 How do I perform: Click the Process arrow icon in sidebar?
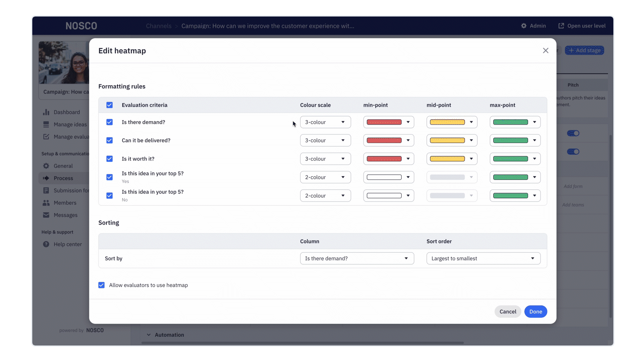click(x=47, y=178)
